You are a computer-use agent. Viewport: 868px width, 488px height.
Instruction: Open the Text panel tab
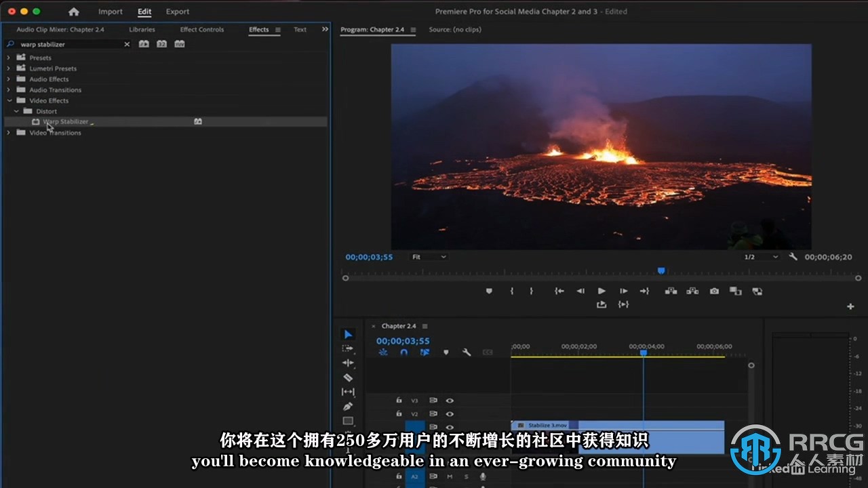pos(300,30)
